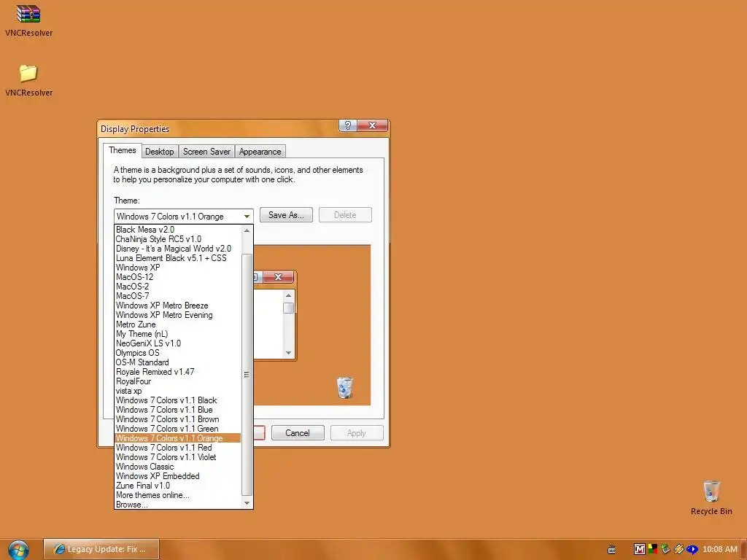Screen dimensions: 747x560
Task: Select the vista xp theme
Action: (x=178, y=391)
